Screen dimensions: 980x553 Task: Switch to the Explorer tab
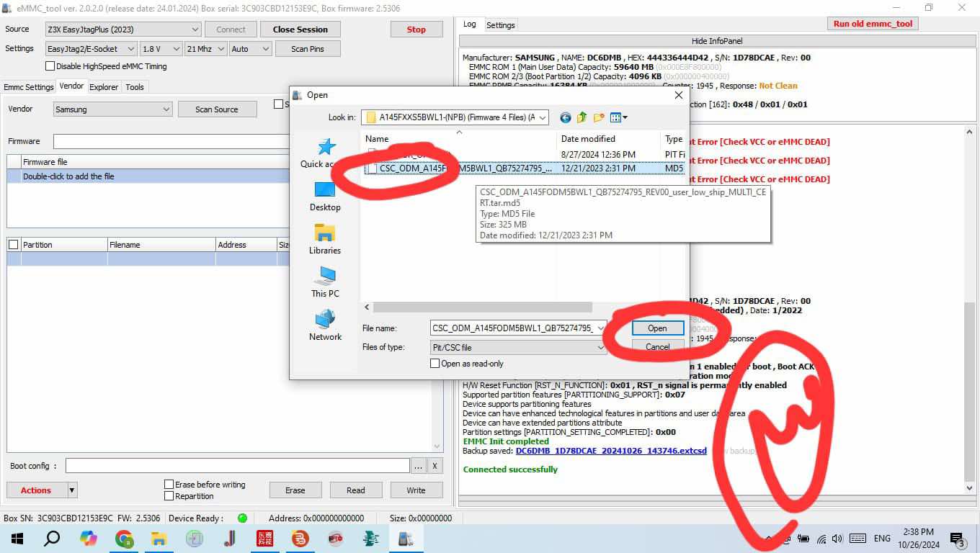click(104, 87)
